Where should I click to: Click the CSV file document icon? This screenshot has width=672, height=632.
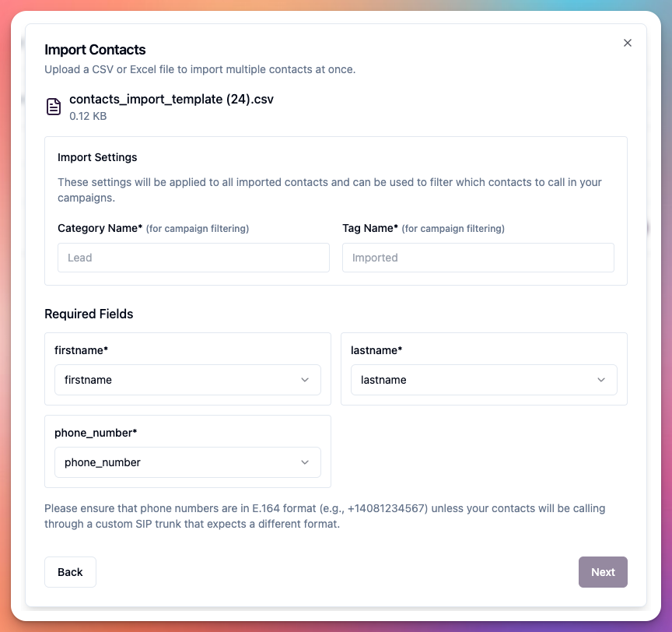pyautogui.click(x=54, y=107)
